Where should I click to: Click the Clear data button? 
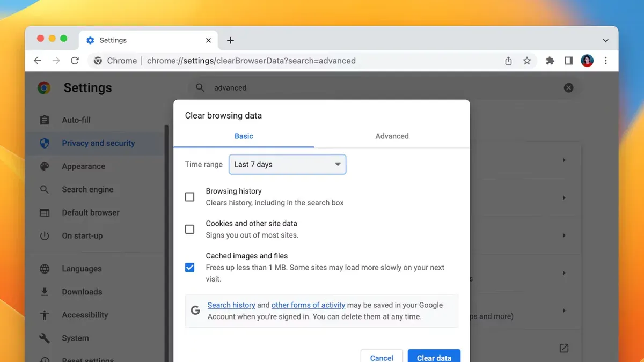(x=434, y=357)
